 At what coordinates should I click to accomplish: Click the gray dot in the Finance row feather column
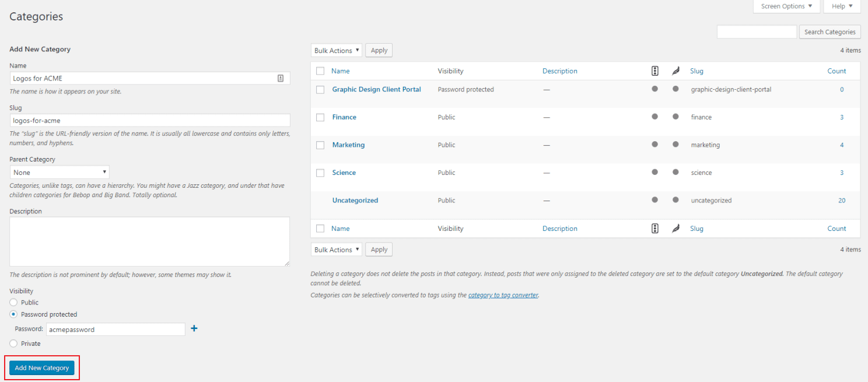coord(675,117)
